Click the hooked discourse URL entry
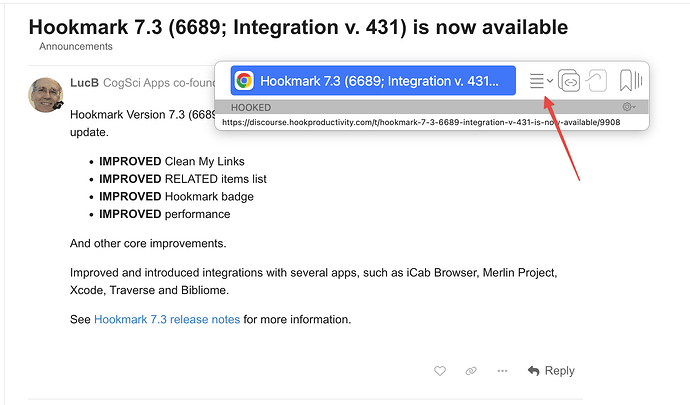This screenshot has height=405, width=690. tap(421, 122)
